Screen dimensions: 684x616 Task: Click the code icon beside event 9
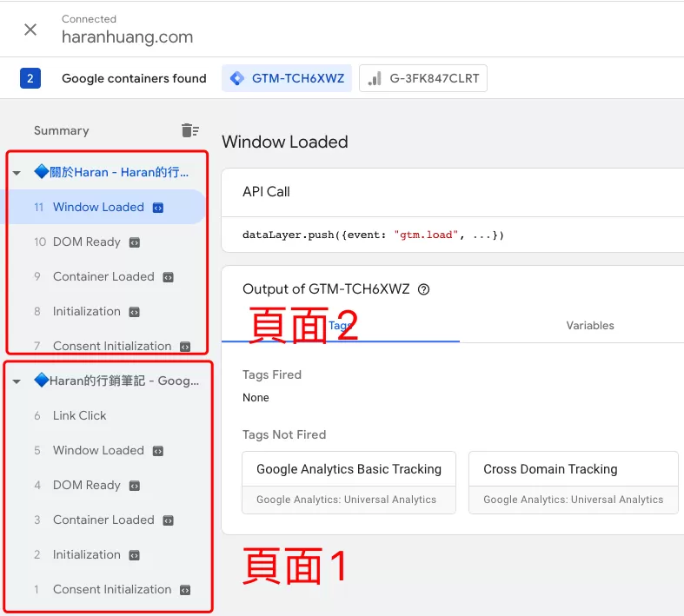(168, 277)
